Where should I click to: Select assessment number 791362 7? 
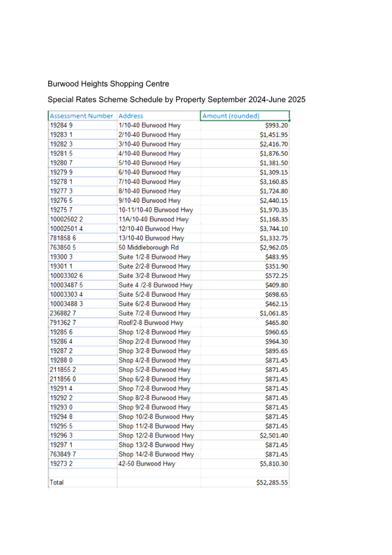63,323
